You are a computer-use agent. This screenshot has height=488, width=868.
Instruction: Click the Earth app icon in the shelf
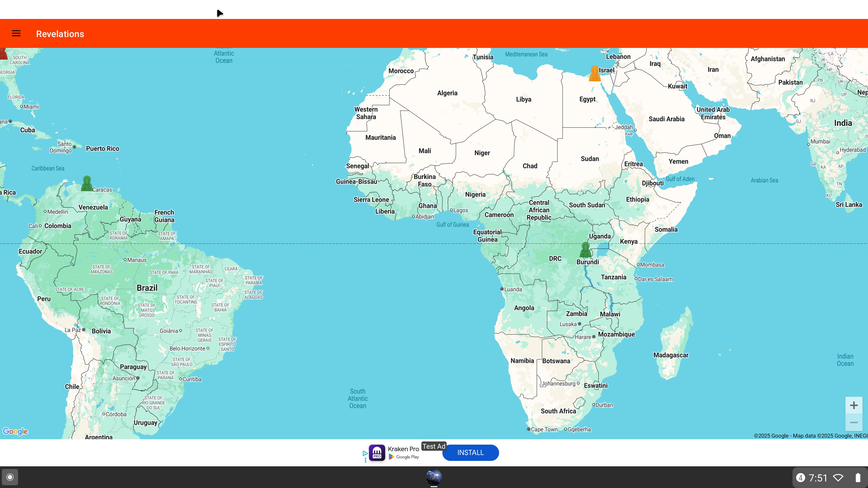[x=434, y=477]
